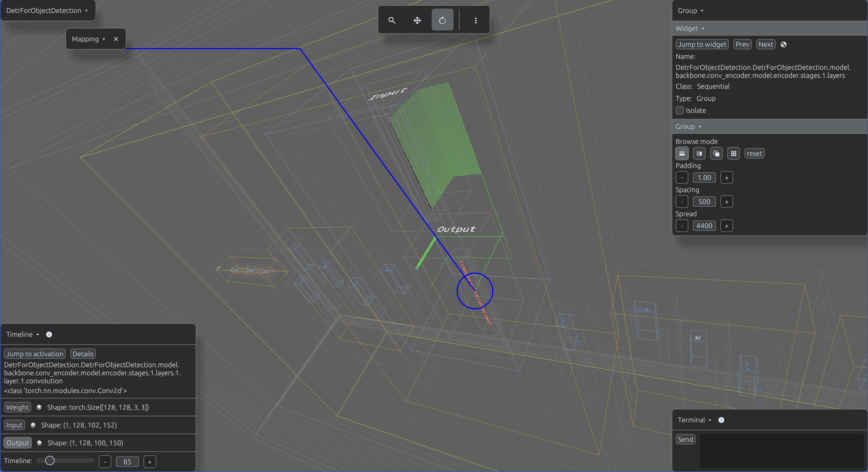Select the pan move tool
Screen dimensions: 868x472
coord(417,20)
